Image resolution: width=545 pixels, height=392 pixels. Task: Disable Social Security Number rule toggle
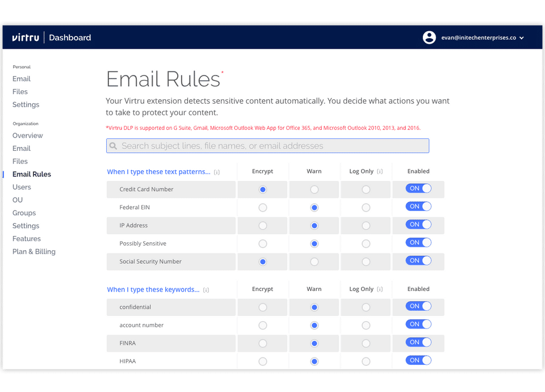point(418,260)
